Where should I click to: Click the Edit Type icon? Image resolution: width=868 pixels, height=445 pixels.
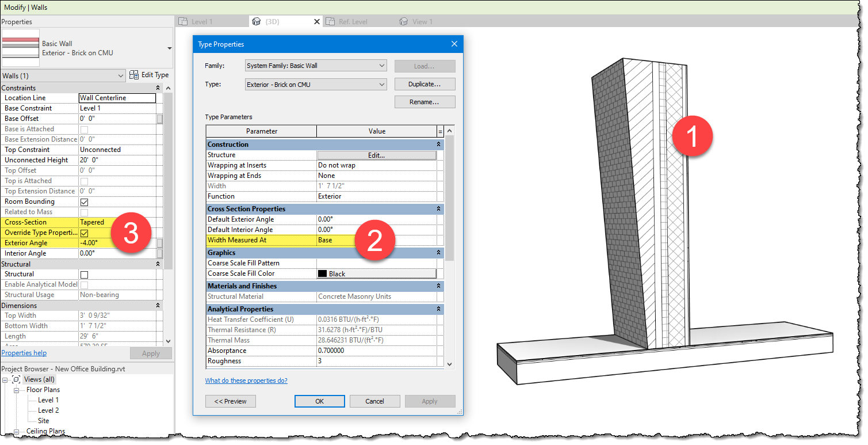pos(134,75)
